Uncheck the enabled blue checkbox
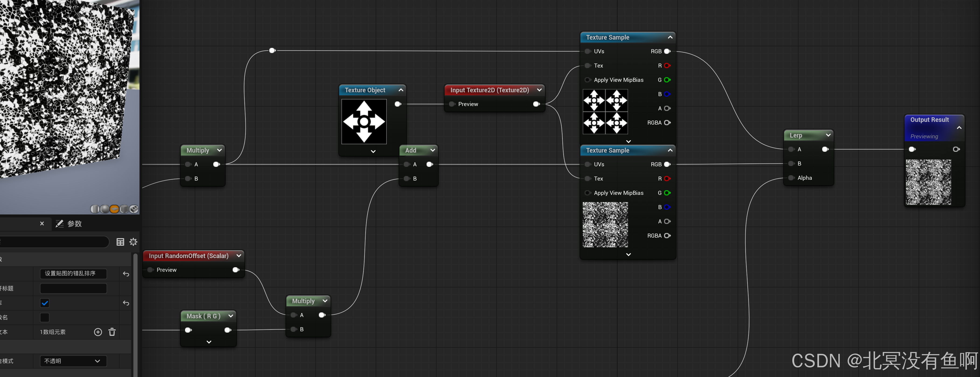980x377 pixels. 44,303
